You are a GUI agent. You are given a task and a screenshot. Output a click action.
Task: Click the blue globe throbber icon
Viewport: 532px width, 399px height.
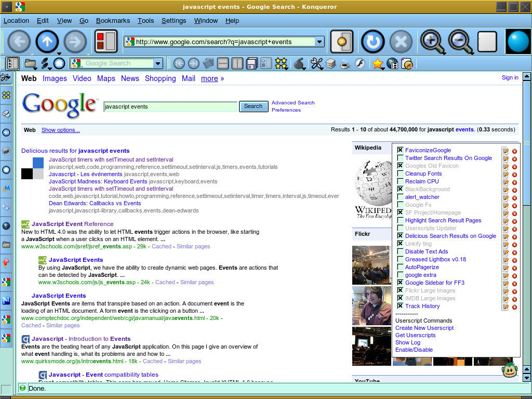pyautogui.click(x=518, y=42)
